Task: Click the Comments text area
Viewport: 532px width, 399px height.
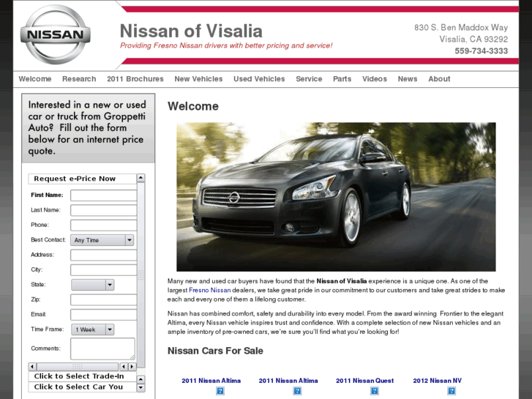Action: coord(102,348)
